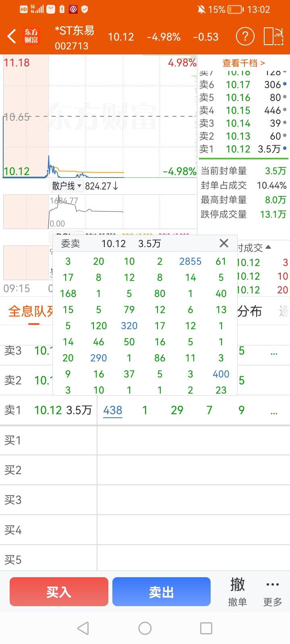Tap 跌停成交量 13.1万 row
This screenshot has height=644, width=290.
[243, 214]
